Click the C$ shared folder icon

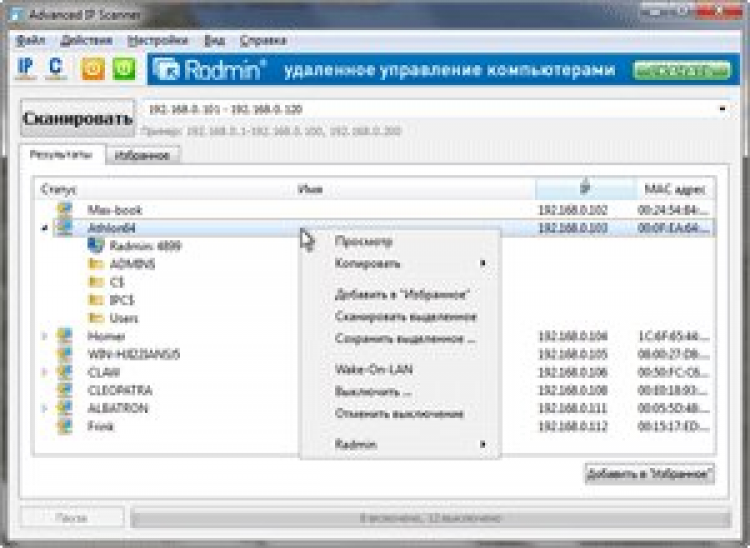[x=96, y=282]
